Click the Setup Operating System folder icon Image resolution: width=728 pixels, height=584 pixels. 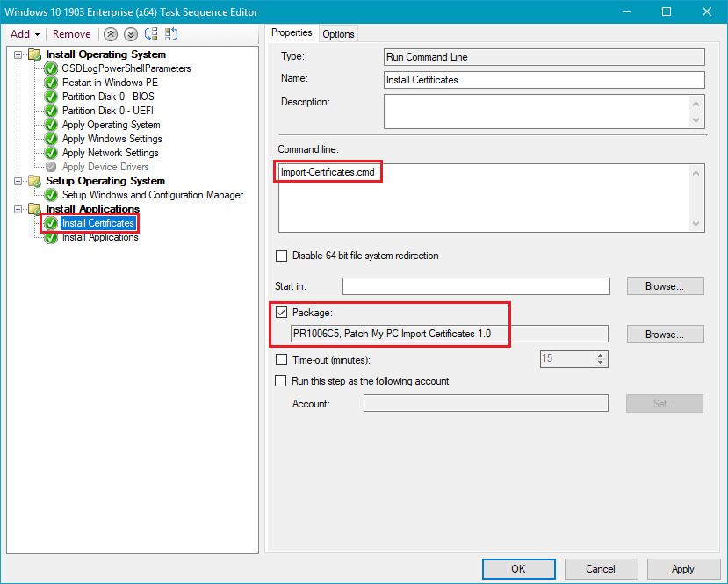click(35, 181)
